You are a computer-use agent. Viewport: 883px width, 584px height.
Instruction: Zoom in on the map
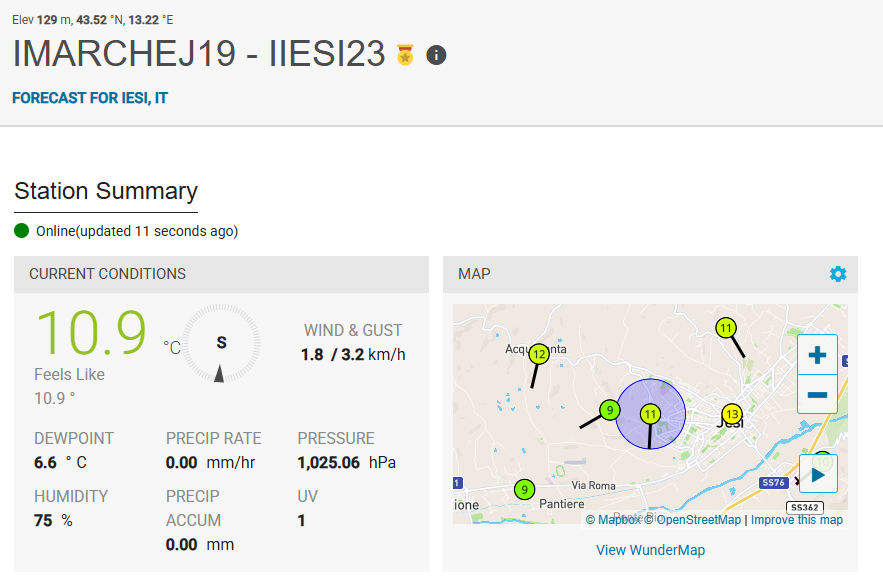click(817, 354)
